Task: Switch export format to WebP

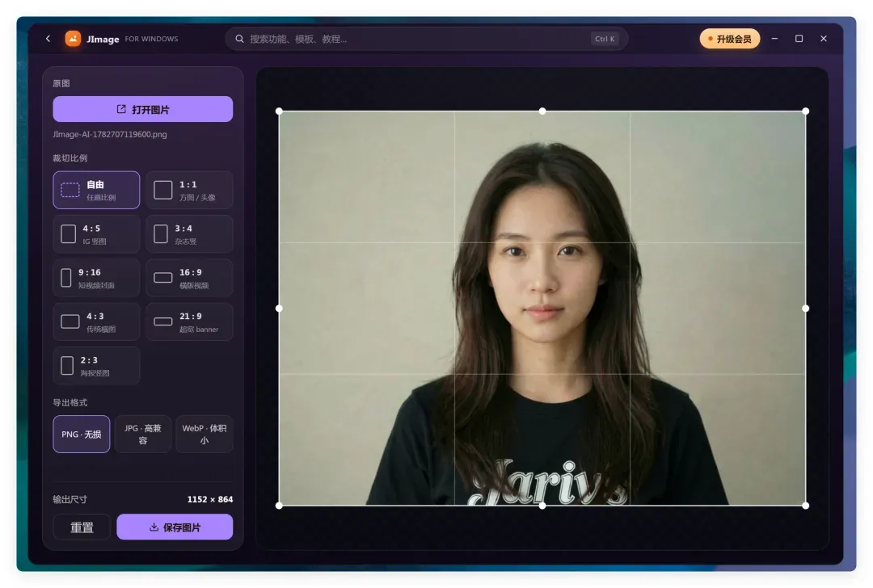Action: [x=205, y=434]
